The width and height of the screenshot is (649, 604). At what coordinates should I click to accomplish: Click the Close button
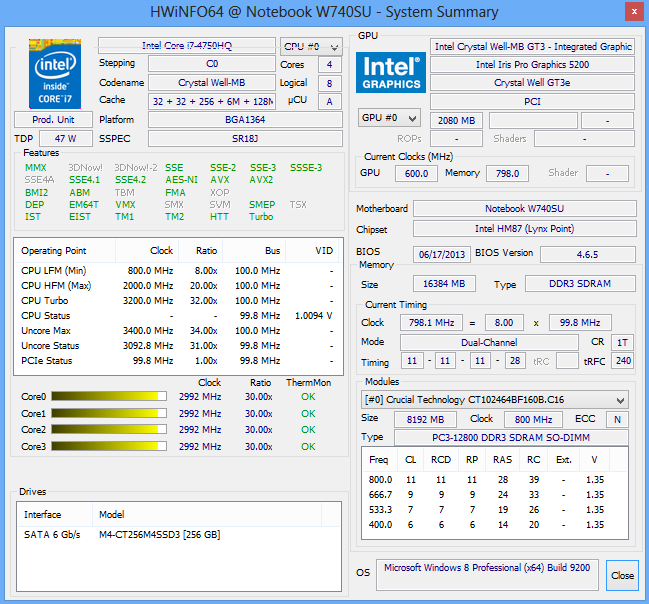[x=622, y=575]
